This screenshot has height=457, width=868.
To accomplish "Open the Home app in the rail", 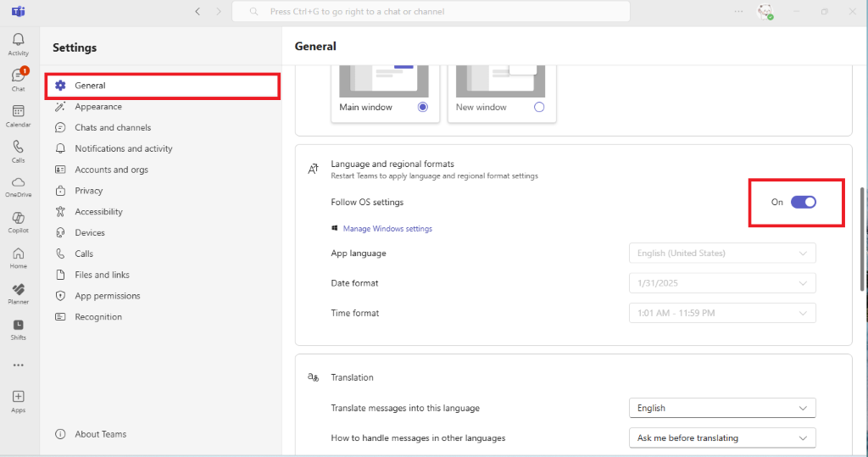I will (x=19, y=258).
